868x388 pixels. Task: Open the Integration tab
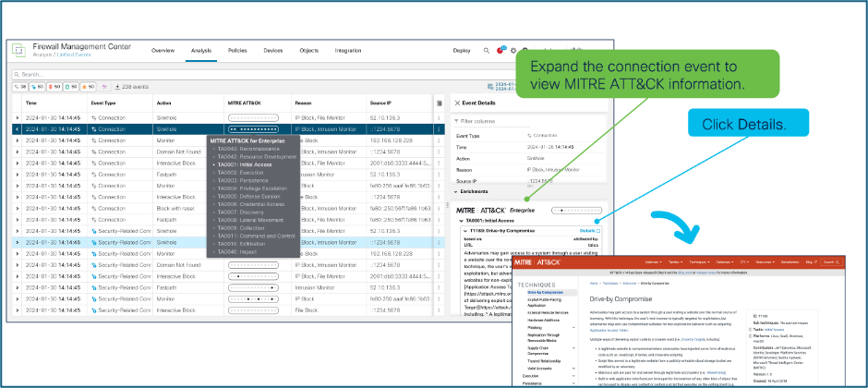[348, 51]
